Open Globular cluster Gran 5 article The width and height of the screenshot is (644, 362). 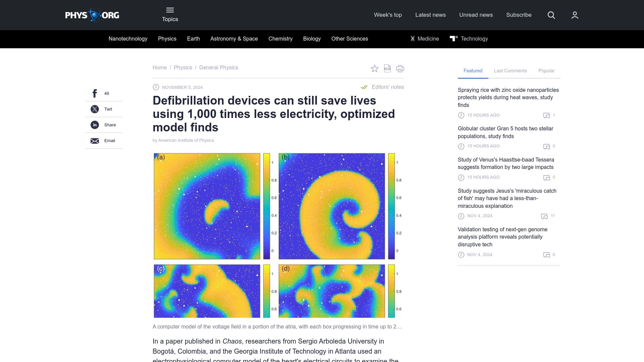coord(505,132)
